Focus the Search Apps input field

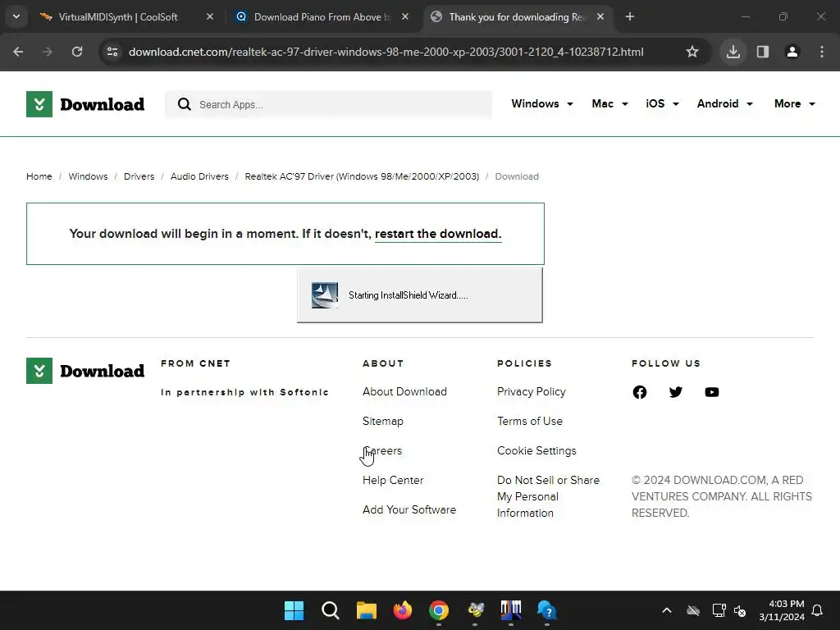coord(328,104)
